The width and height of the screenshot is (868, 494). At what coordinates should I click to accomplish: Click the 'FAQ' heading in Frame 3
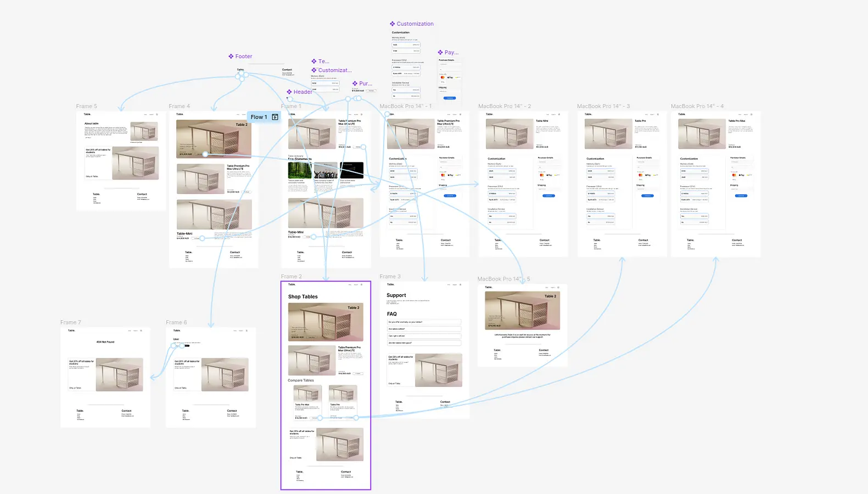[391, 314]
